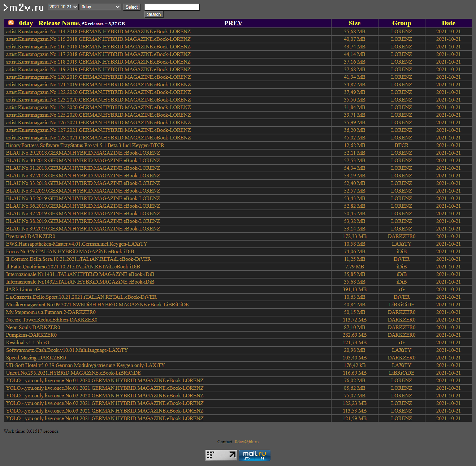The width and height of the screenshot is (476, 466).
Task: Click the 282,69 MB size cell
Action: tap(355, 335)
